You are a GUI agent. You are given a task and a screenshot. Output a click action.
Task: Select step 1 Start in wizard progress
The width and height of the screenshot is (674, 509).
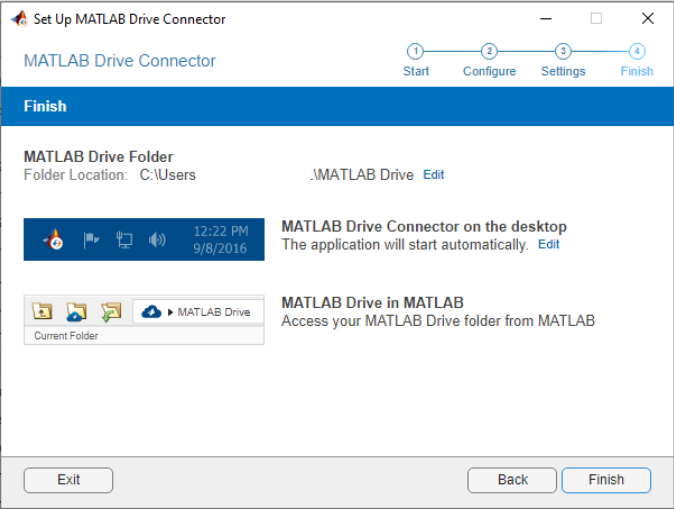416,52
